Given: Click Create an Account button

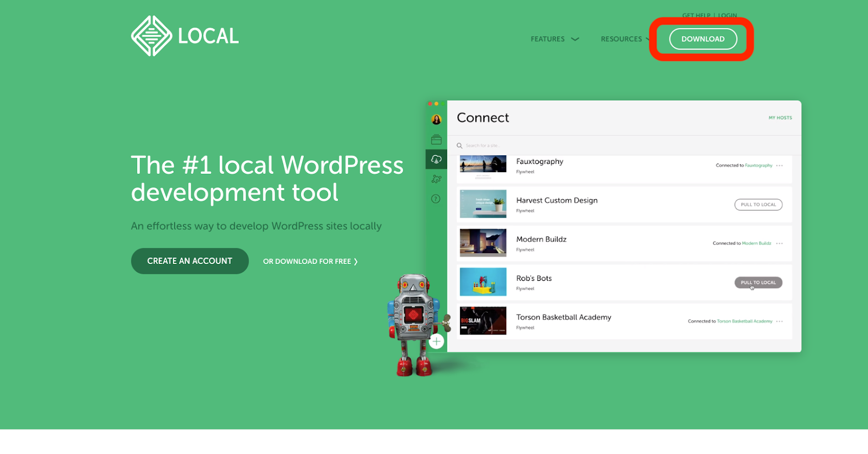Looking at the screenshot, I should coord(190,261).
